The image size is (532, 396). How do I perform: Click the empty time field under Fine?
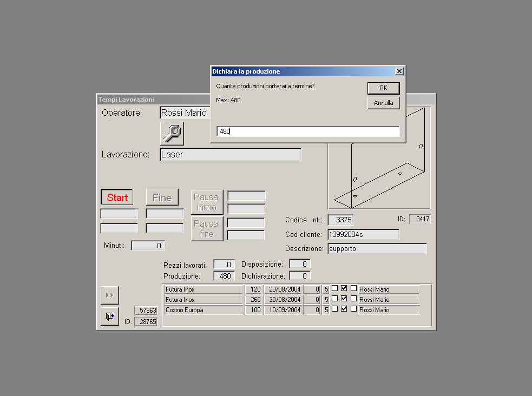pyautogui.click(x=165, y=214)
